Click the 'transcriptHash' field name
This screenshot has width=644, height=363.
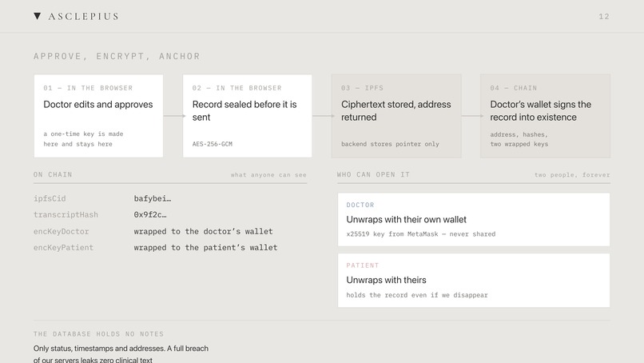pyautogui.click(x=66, y=214)
